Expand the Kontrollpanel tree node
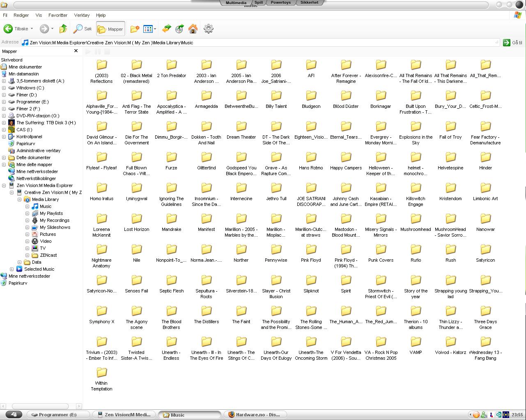The width and height of the screenshot is (526, 420). [4, 137]
